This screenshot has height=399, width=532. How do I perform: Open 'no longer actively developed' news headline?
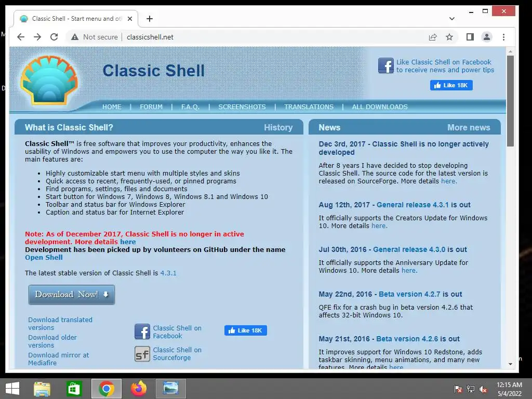click(x=404, y=148)
